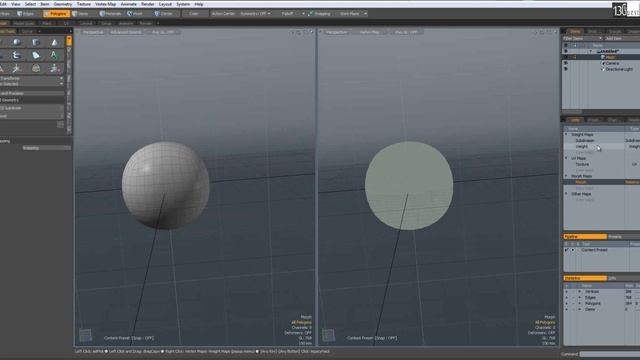Toggle the Content Preset enable checkmark
This screenshot has height=360, width=640.
click(x=567, y=250)
